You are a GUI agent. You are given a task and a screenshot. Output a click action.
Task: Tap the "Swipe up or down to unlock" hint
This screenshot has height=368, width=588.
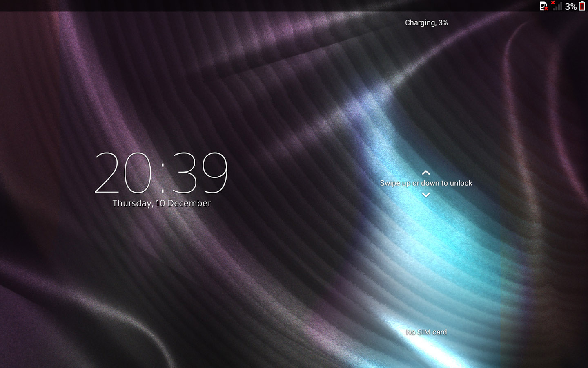coord(426,183)
